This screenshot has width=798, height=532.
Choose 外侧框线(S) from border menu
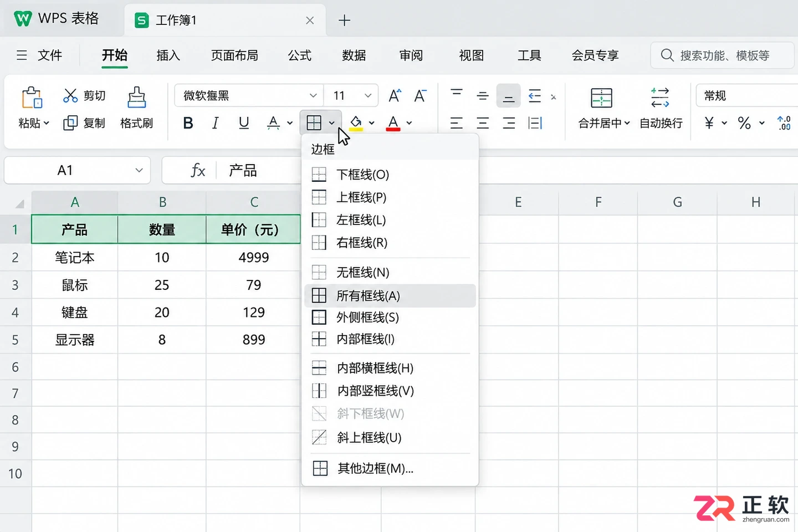[390, 318]
